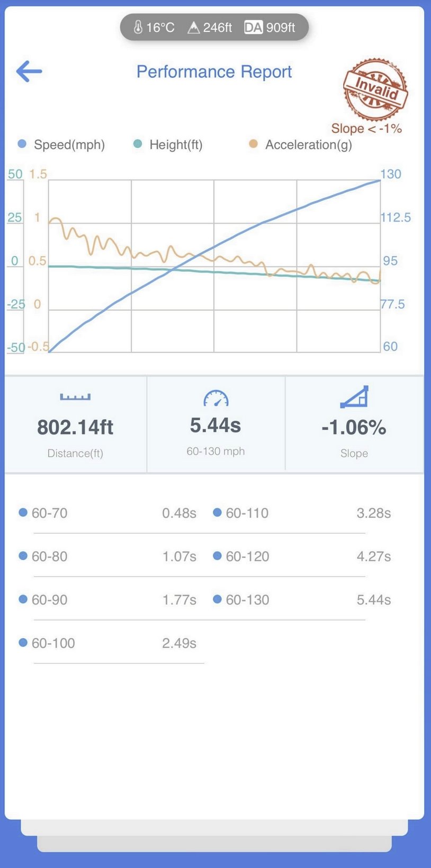Click the ruler distance icon
Image resolution: width=431 pixels, height=868 pixels.
(x=75, y=396)
